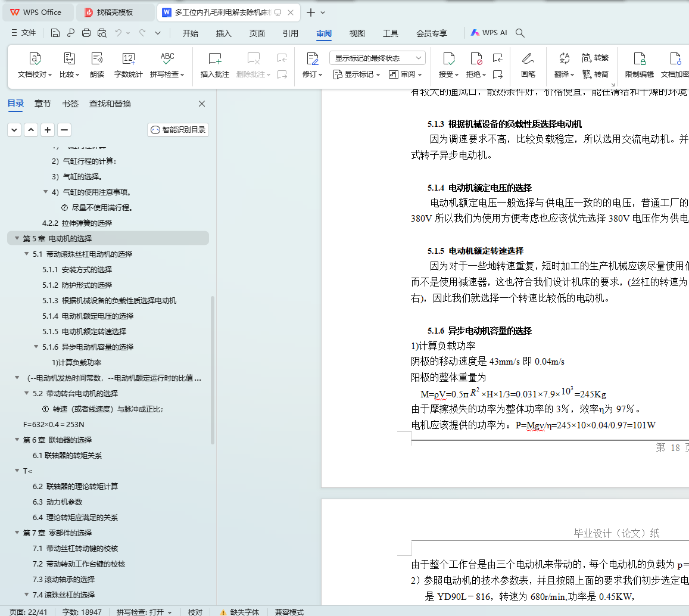The image size is (689, 616).
Task: Select 6.3 动力机参数 outline entry
Action: 58,502
